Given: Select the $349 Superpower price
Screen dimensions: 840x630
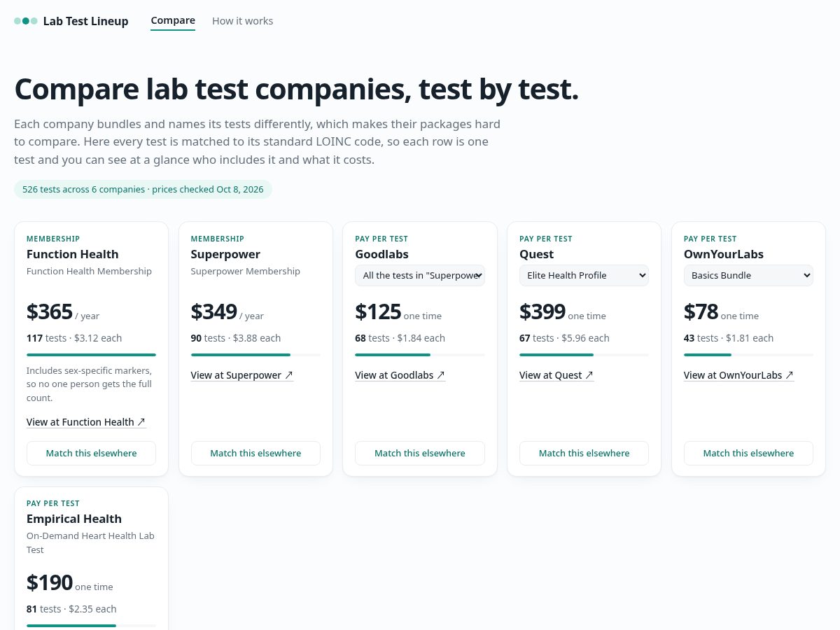Looking at the screenshot, I should (214, 311).
